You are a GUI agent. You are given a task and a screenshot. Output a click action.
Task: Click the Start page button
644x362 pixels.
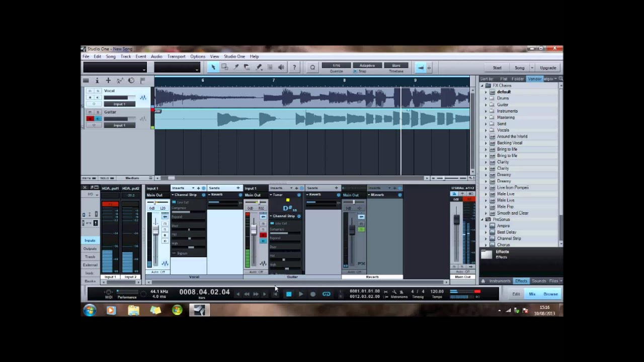point(497,68)
